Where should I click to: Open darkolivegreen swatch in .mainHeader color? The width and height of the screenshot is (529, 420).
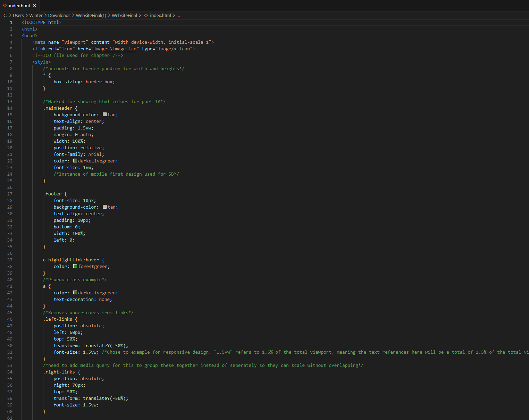75,161
